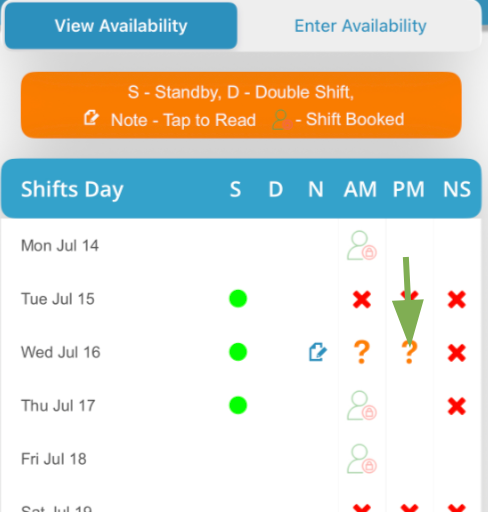The image size is (488, 512).
Task: Switch to the Enter Availability tab
Action: [360, 26]
